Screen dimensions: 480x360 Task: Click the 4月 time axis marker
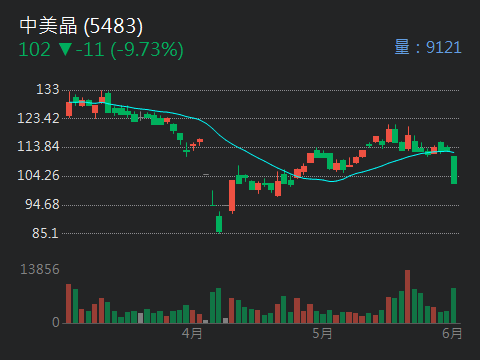coord(192,333)
